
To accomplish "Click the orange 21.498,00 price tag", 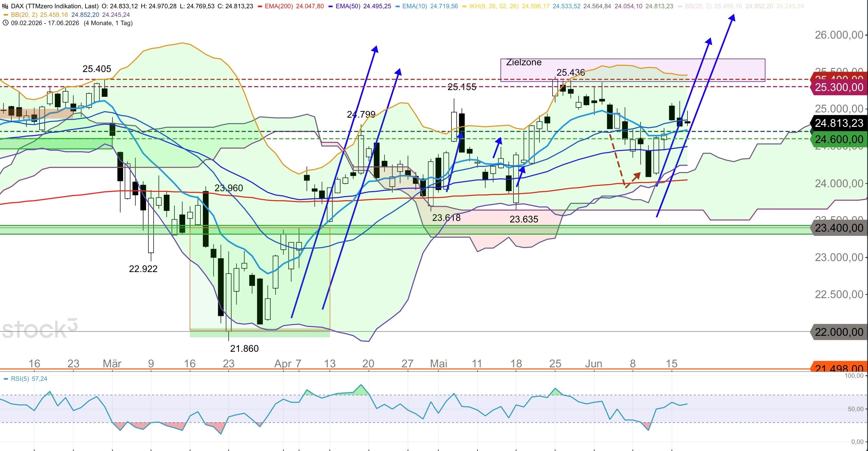I will [x=839, y=367].
